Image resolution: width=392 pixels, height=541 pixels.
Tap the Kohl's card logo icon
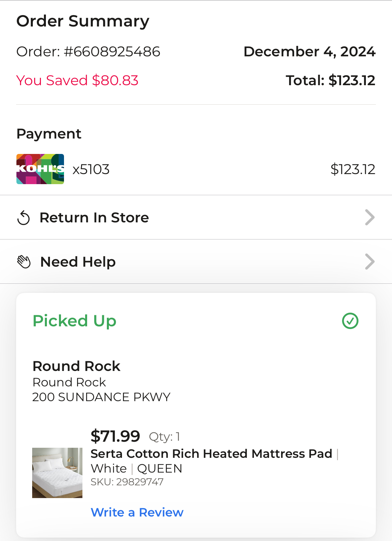[40, 169]
